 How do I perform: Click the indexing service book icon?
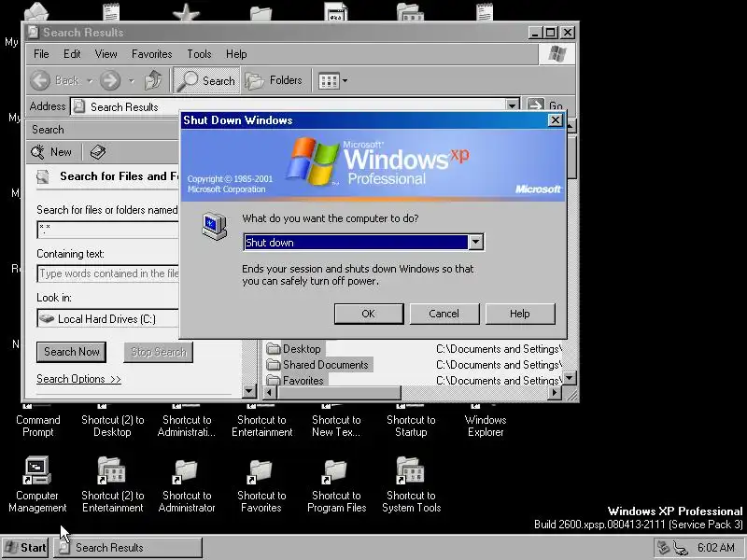pyautogui.click(x=98, y=152)
